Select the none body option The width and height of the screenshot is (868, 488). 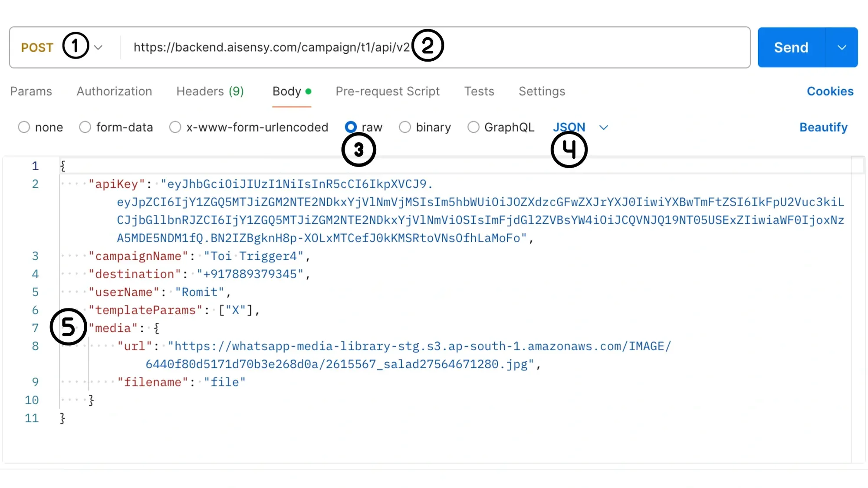click(x=24, y=127)
